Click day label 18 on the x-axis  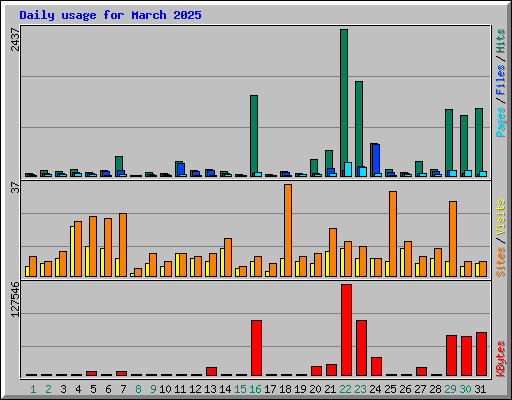coord(285,389)
